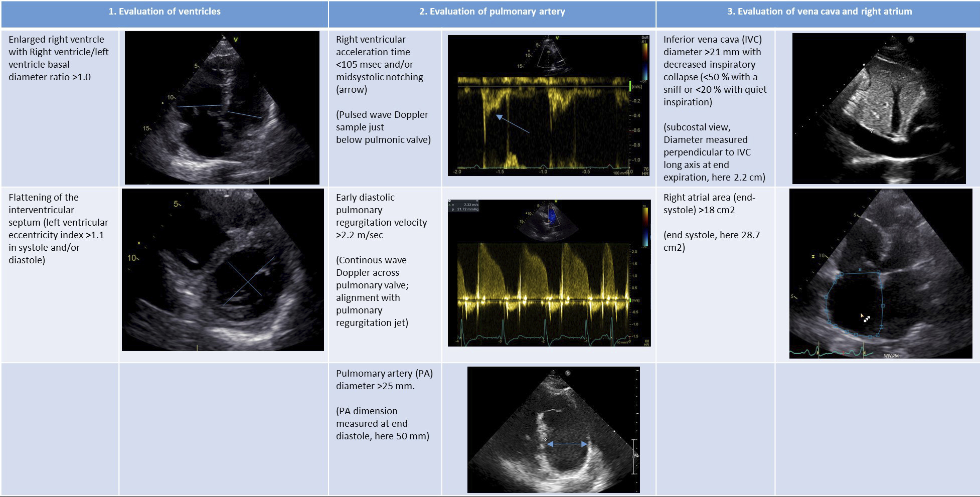Click the blue double-headed PA measurement arrow
The image size is (980, 497).
[x=567, y=443]
